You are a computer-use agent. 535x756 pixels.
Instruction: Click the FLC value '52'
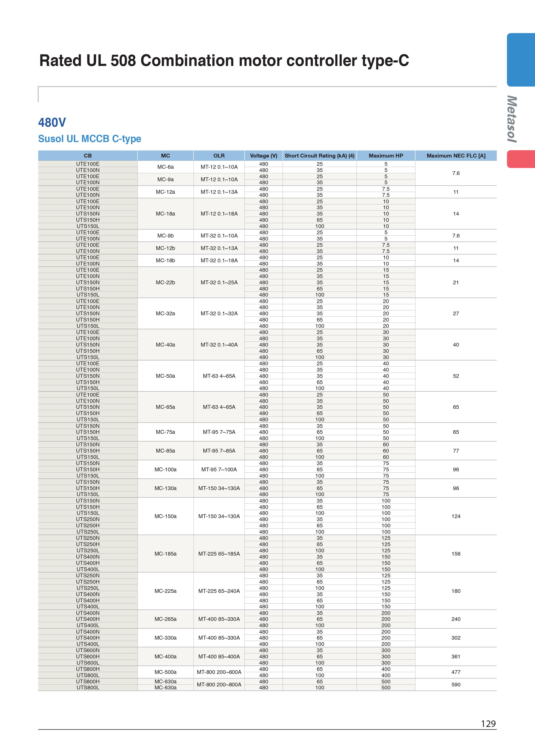click(456, 376)
